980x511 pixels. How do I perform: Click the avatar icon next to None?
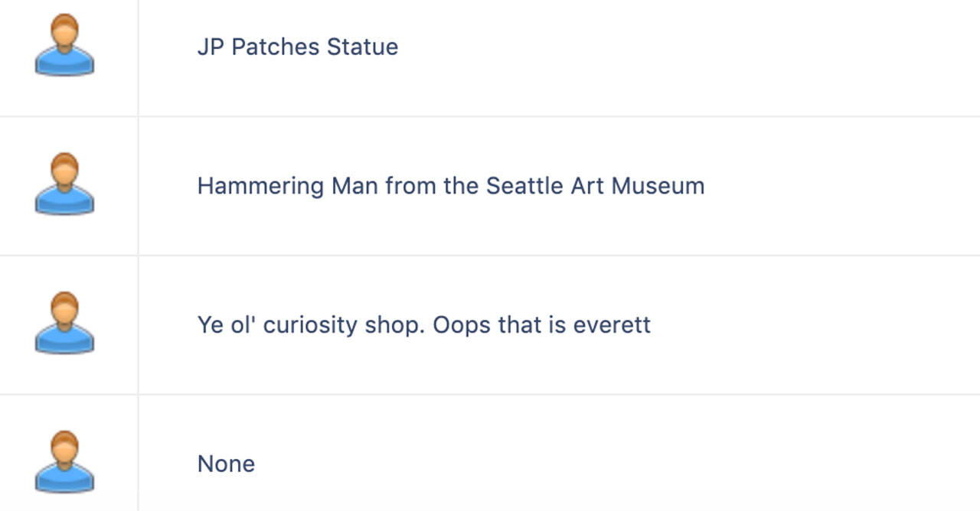point(64,463)
